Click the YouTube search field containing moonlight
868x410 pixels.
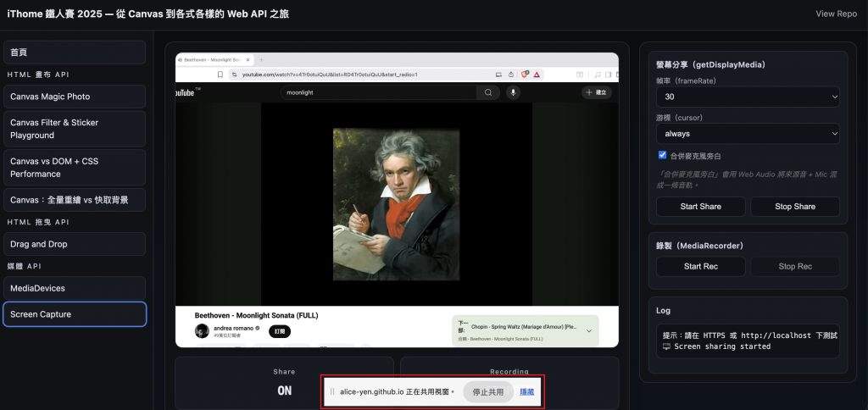[379, 92]
